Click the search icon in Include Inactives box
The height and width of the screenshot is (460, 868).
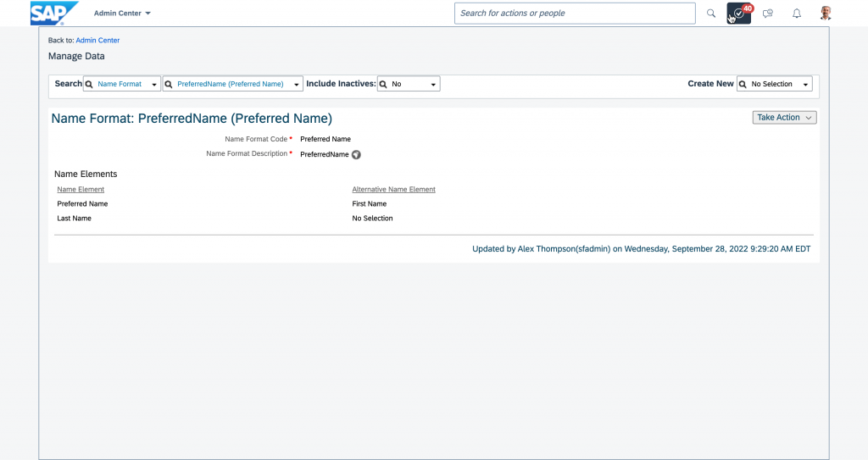coord(383,84)
